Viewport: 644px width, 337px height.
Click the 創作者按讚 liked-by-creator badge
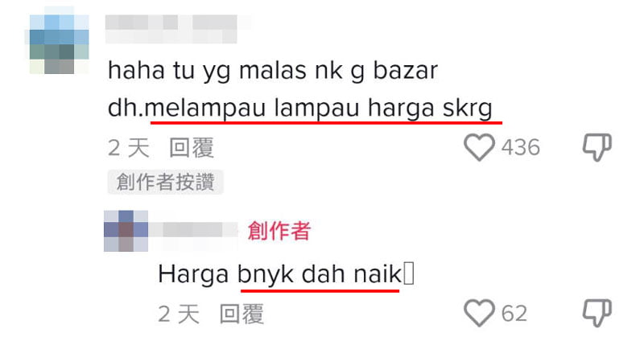coord(165,182)
